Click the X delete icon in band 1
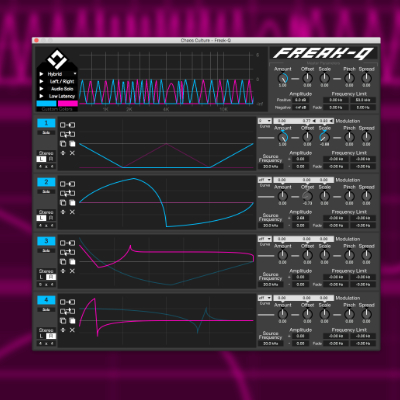400x400 pixels. click(x=72, y=153)
